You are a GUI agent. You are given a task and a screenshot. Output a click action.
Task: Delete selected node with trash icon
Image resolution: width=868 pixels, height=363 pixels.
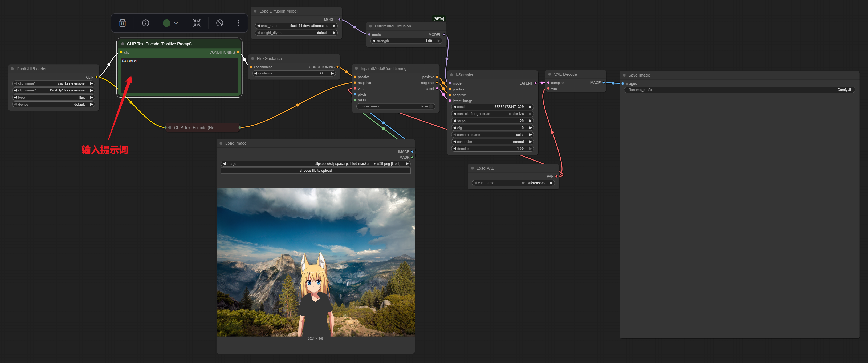(x=123, y=23)
